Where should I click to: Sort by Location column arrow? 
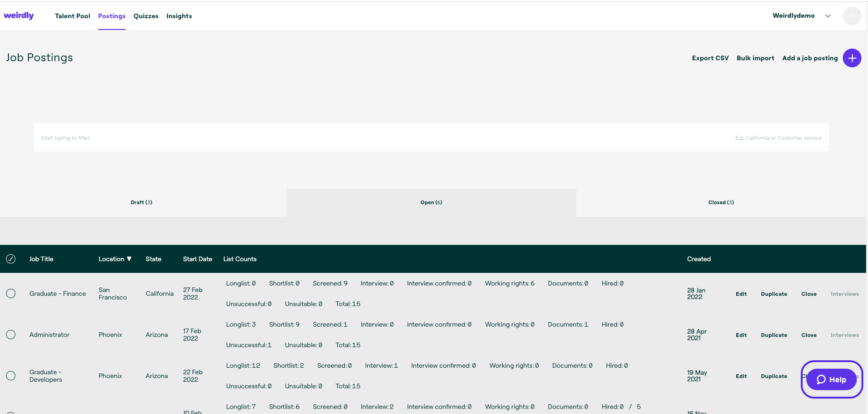(129, 259)
